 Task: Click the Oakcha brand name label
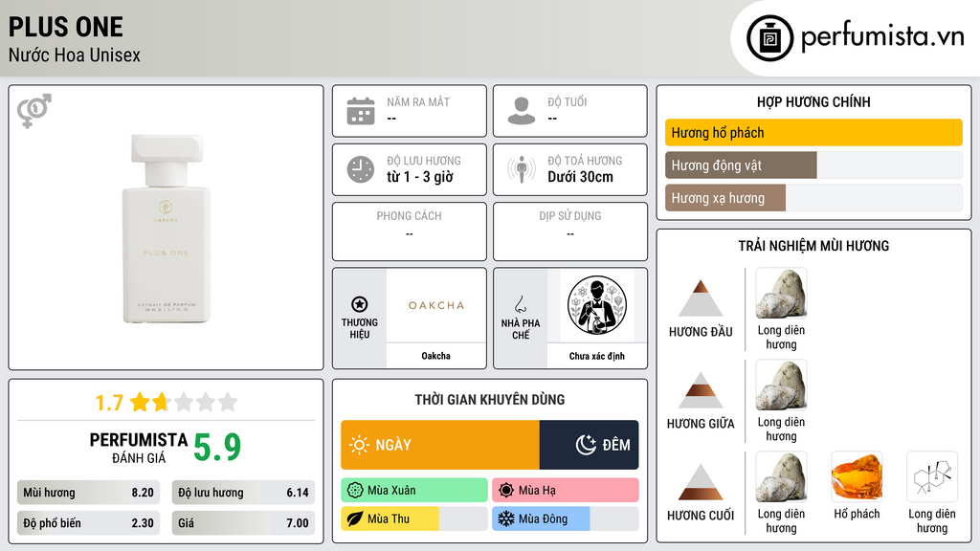pos(435,356)
